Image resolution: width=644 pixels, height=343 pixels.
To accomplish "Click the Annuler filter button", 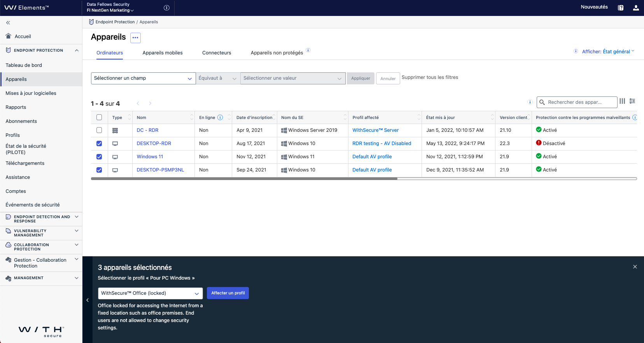I will [388, 78].
